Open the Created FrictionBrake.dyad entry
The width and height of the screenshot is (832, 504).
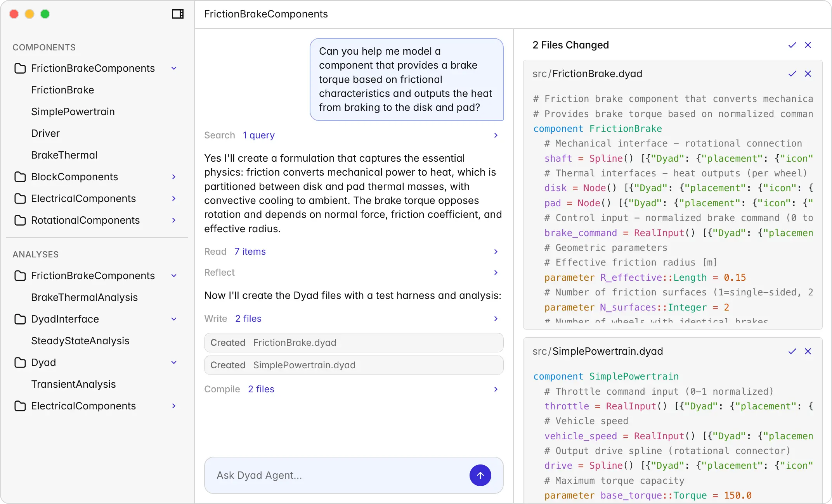coord(354,343)
